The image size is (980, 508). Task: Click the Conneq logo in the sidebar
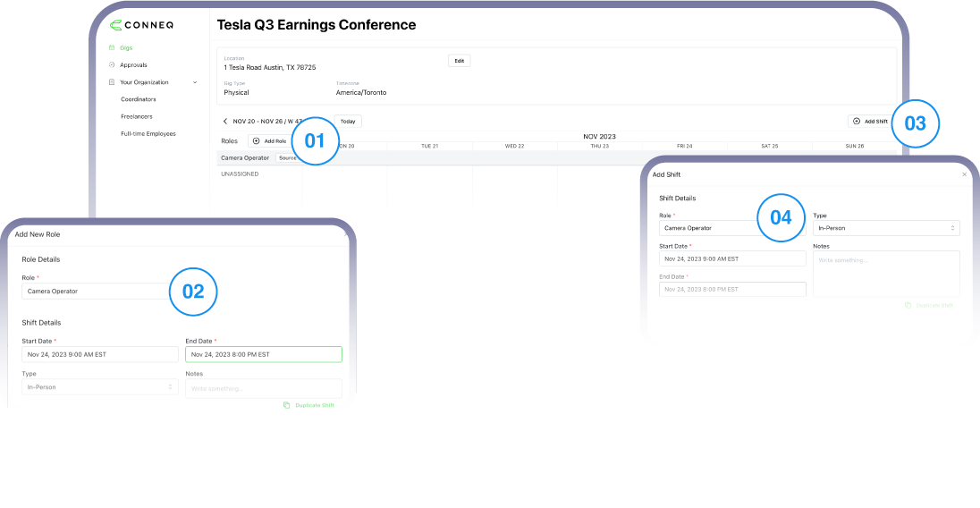[x=141, y=25]
